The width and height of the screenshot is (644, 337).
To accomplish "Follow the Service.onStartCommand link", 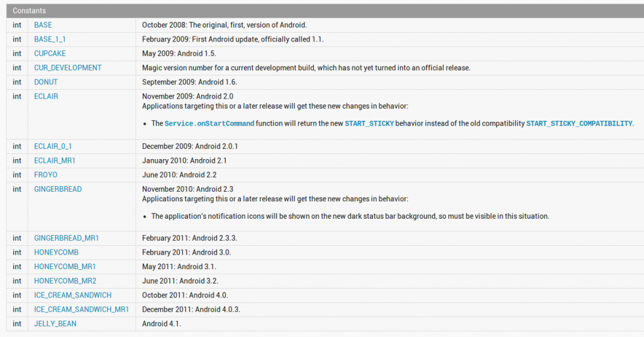I will [209, 124].
